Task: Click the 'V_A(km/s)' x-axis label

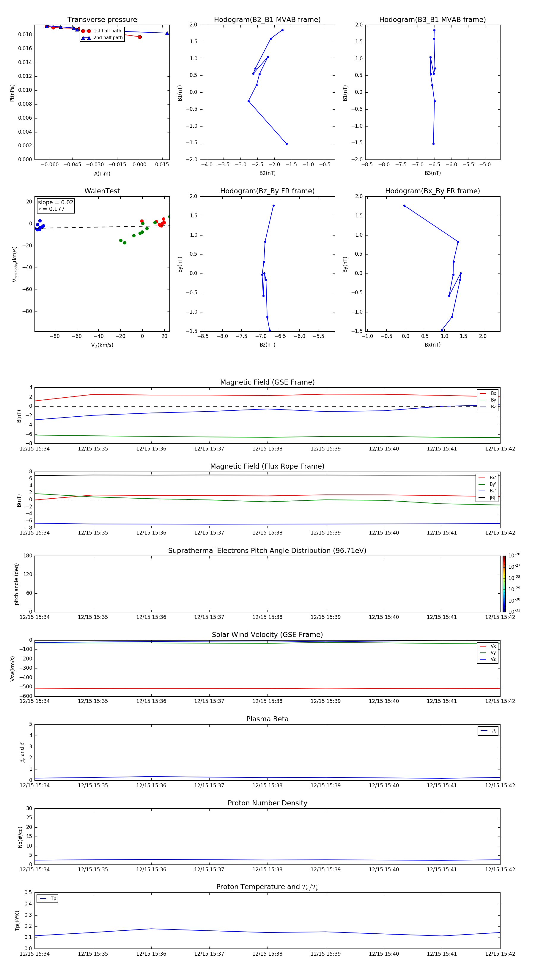Action: click(x=102, y=345)
